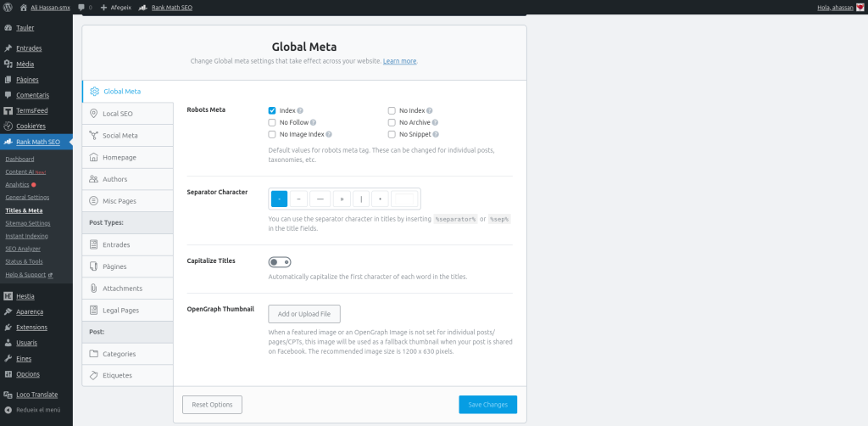
Task: Click the Homepage icon in settings tabs
Action: click(93, 157)
